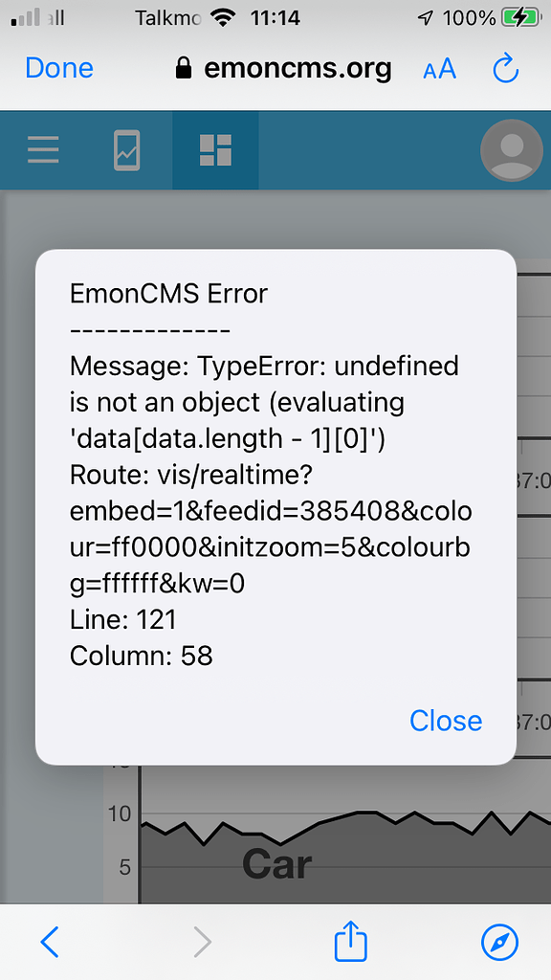Tap the charging battery indicator
Image resolution: width=551 pixels, height=980 pixels.
click(521, 16)
